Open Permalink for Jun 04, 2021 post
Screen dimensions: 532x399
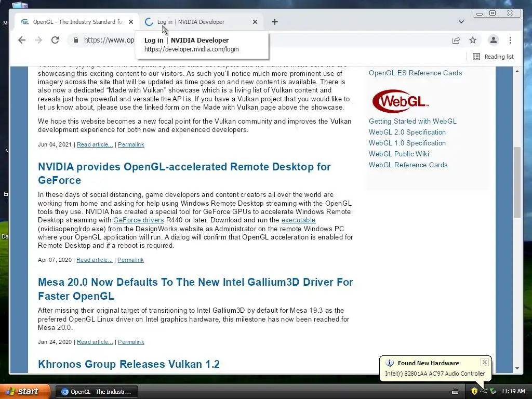pos(131,144)
